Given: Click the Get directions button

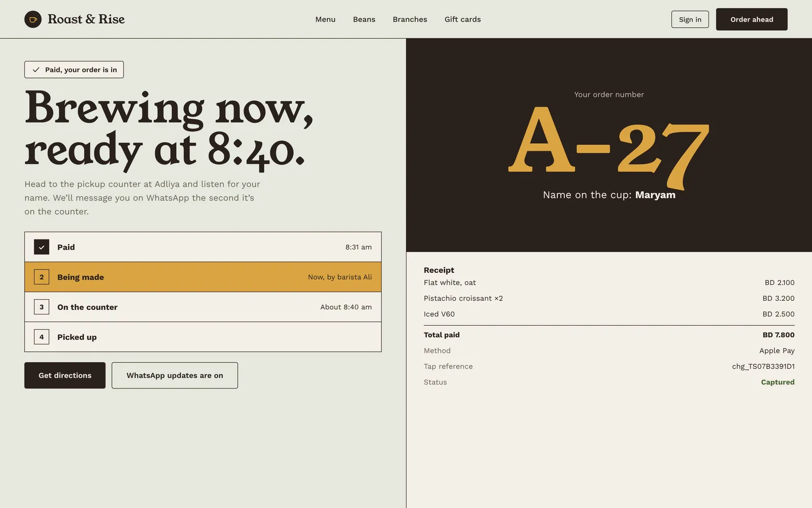Looking at the screenshot, I should tap(65, 375).
